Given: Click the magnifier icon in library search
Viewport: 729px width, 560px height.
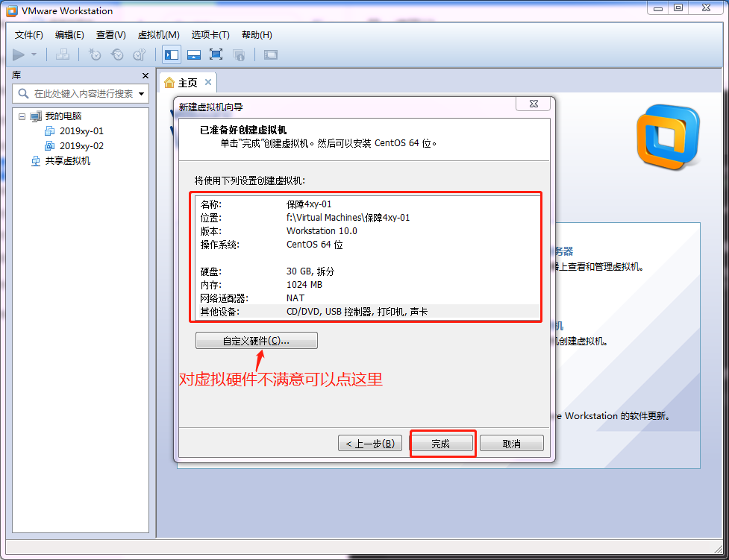Looking at the screenshot, I should (23, 94).
